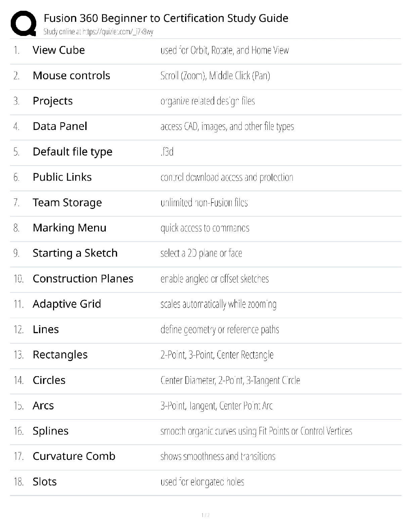Select the Projects term

coord(53,101)
